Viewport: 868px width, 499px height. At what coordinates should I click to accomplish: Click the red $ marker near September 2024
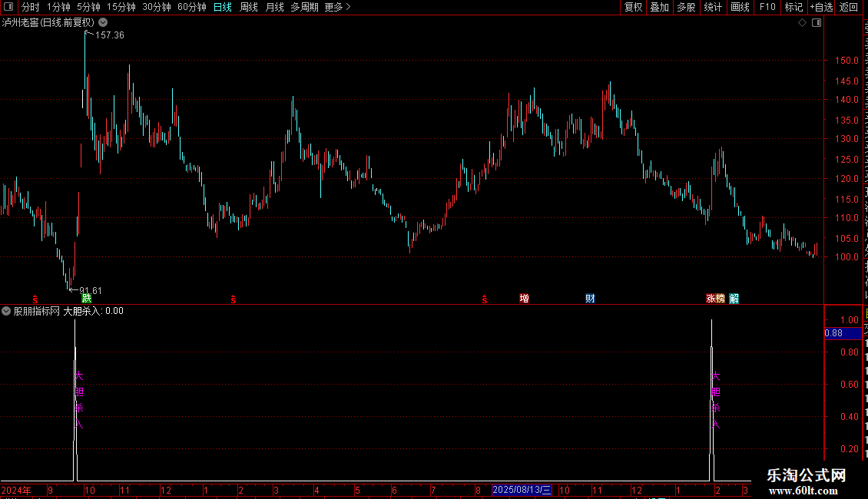coord(35,299)
